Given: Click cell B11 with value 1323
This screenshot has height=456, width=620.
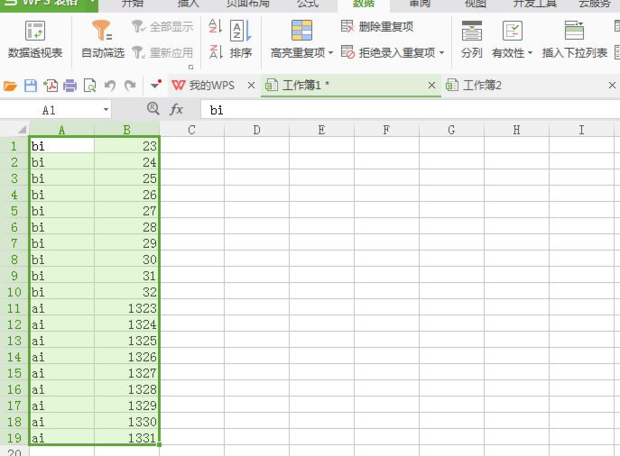Looking at the screenshot, I should pyautogui.click(x=127, y=308).
